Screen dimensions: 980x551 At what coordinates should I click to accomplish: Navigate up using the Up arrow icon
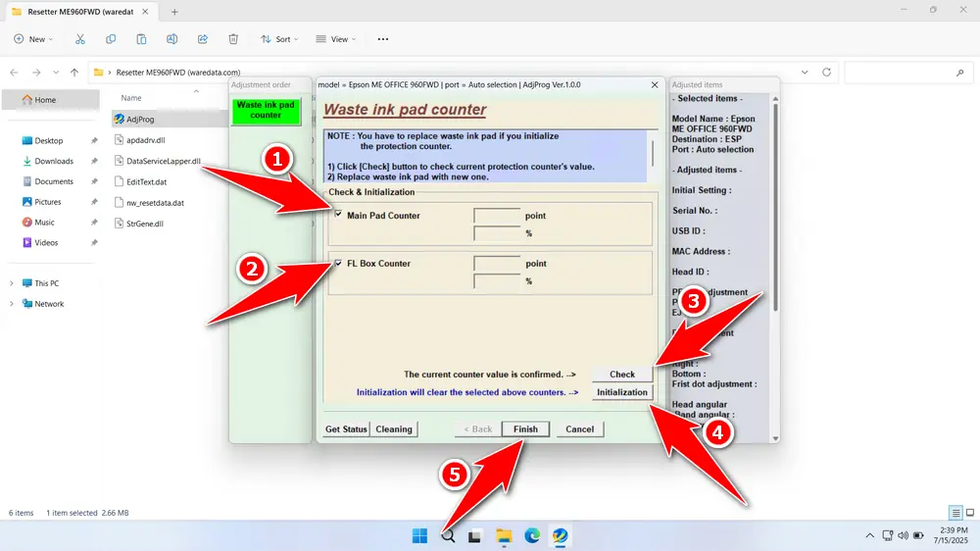click(74, 73)
